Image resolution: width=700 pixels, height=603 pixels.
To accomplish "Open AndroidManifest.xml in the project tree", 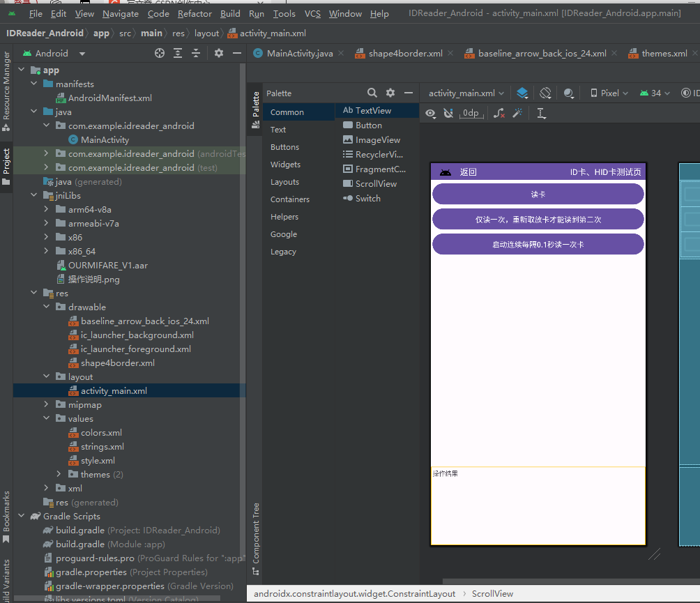I will click(x=109, y=98).
